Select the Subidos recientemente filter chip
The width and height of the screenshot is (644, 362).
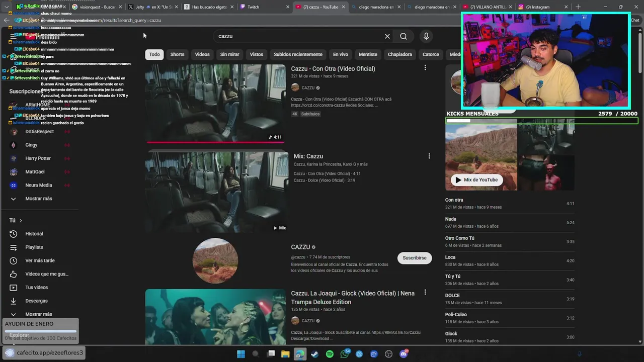[298, 54]
